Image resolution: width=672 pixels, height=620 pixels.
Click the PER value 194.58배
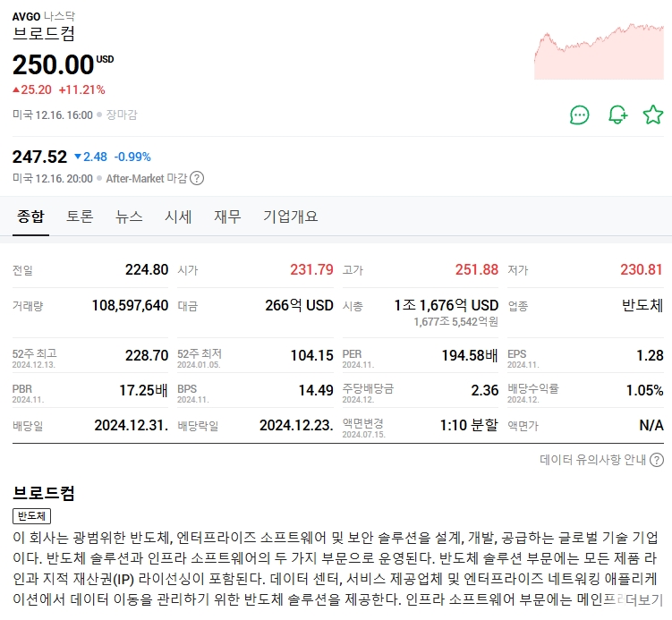(x=470, y=355)
